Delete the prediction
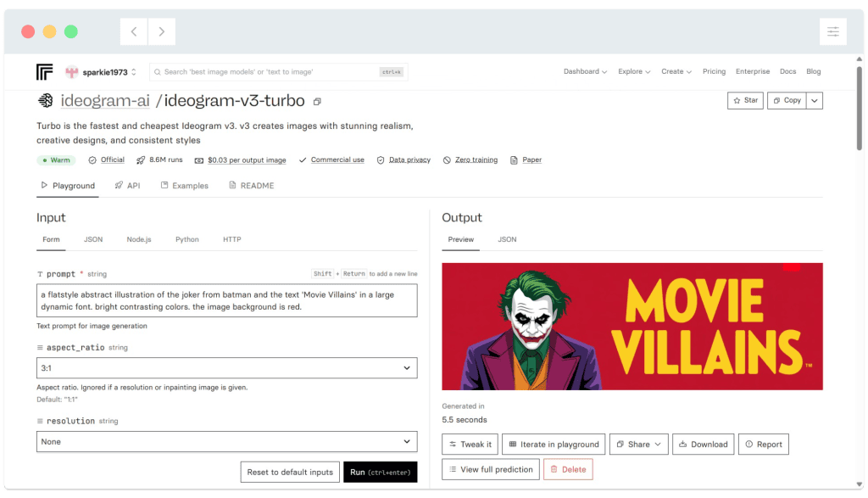The width and height of the screenshot is (868, 498). tap(568, 469)
